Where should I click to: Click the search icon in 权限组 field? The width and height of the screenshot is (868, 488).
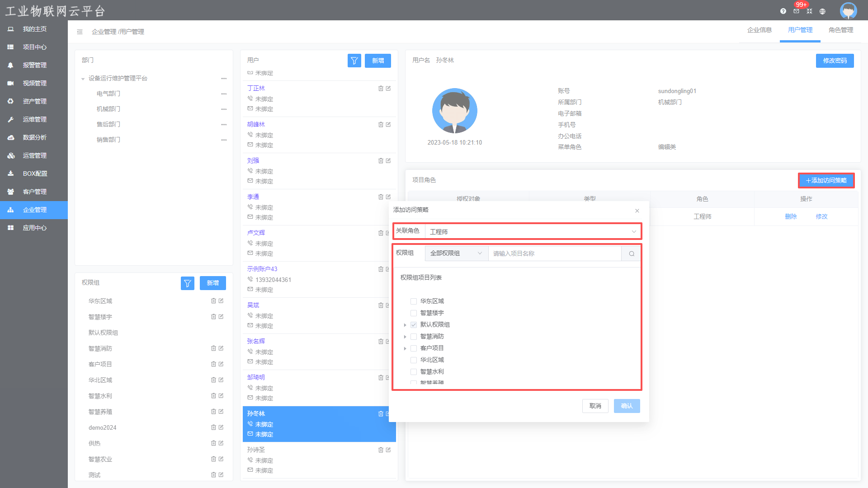point(631,254)
